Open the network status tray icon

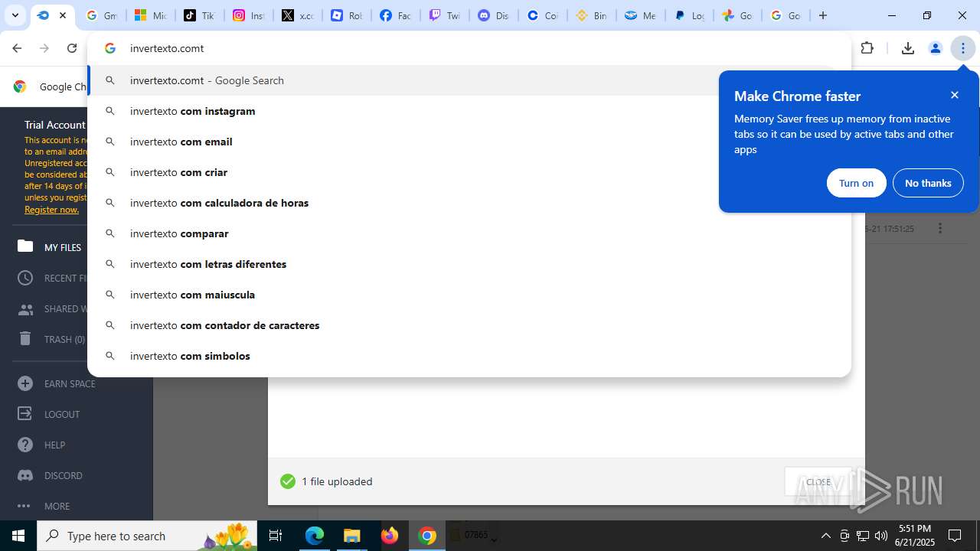click(x=863, y=536)
